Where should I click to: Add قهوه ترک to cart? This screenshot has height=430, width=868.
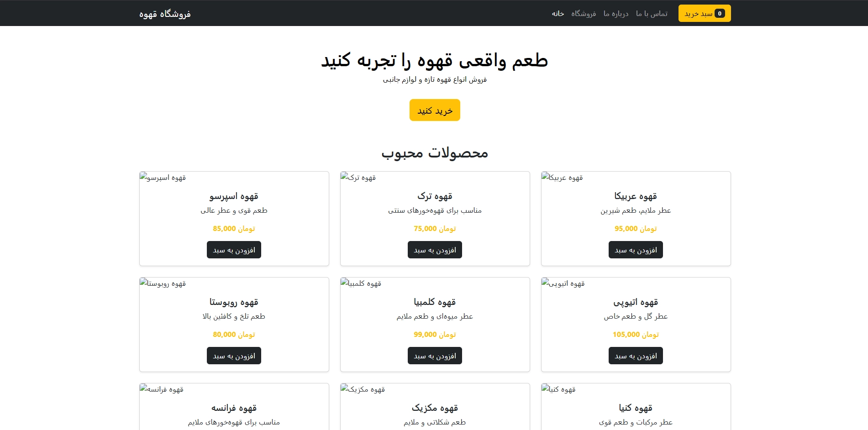[435, 250]
